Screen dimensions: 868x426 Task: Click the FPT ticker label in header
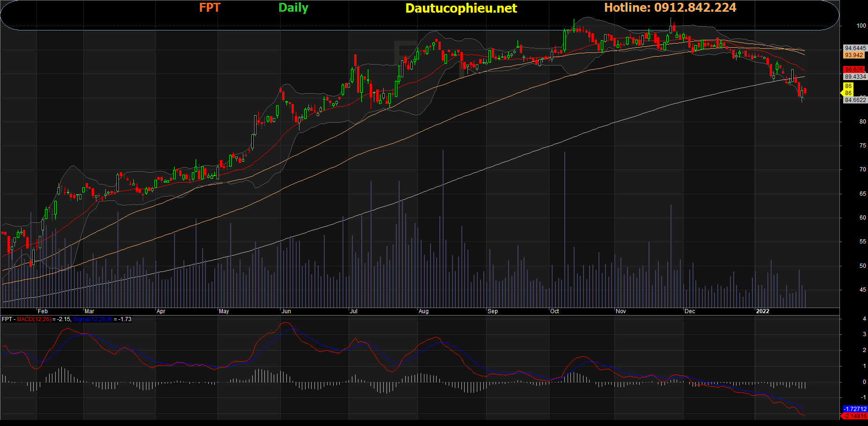click(x=209, y=7)
